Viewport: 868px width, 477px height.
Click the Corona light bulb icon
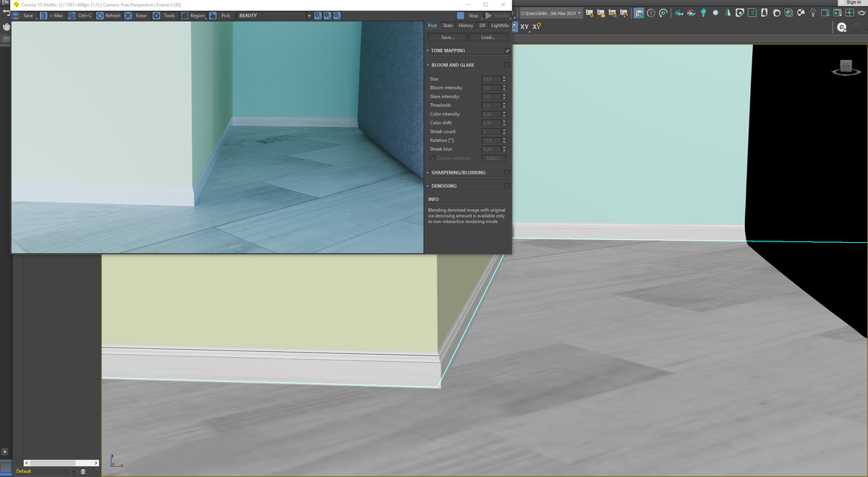click(703, 13)
